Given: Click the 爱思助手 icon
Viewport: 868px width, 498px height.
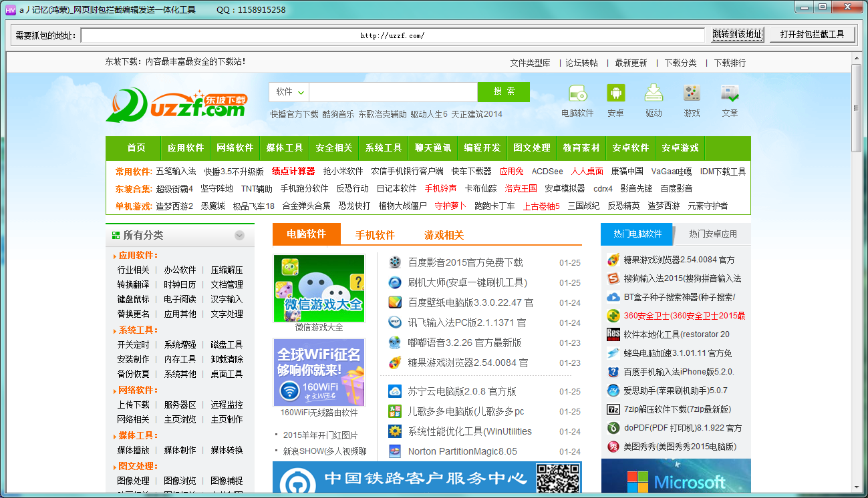Looking at the screenshot, I should coord(613,391).
